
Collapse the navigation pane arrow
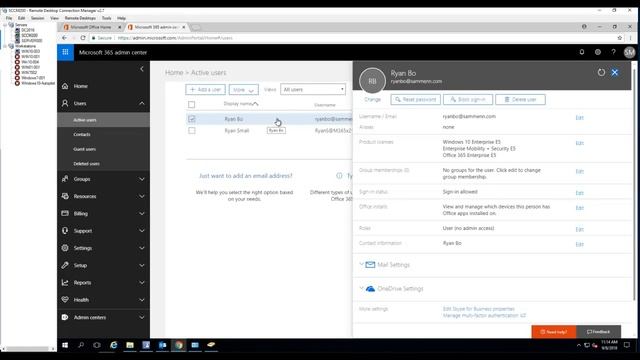point(142,69)
